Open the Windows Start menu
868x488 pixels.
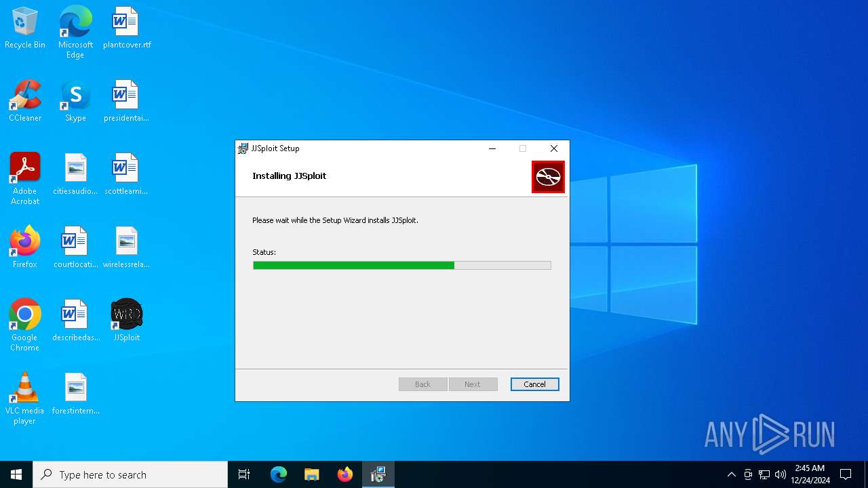16,474
